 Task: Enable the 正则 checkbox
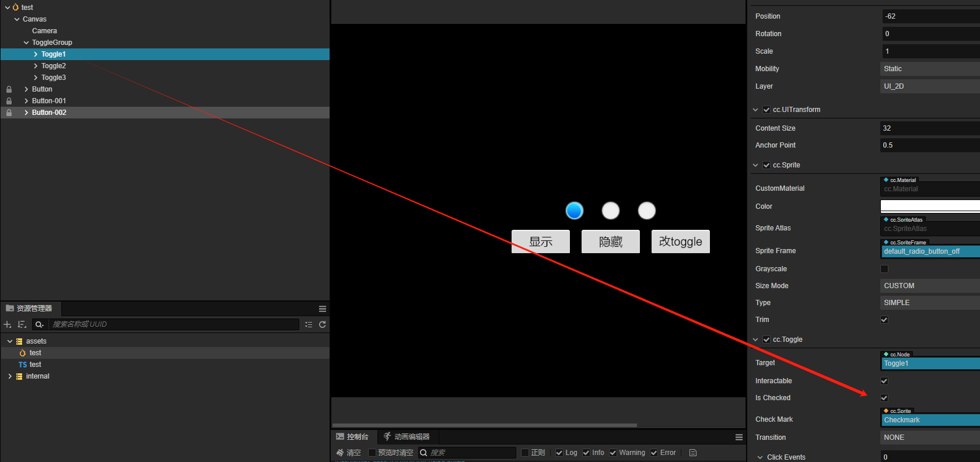[x=525, y=453]
